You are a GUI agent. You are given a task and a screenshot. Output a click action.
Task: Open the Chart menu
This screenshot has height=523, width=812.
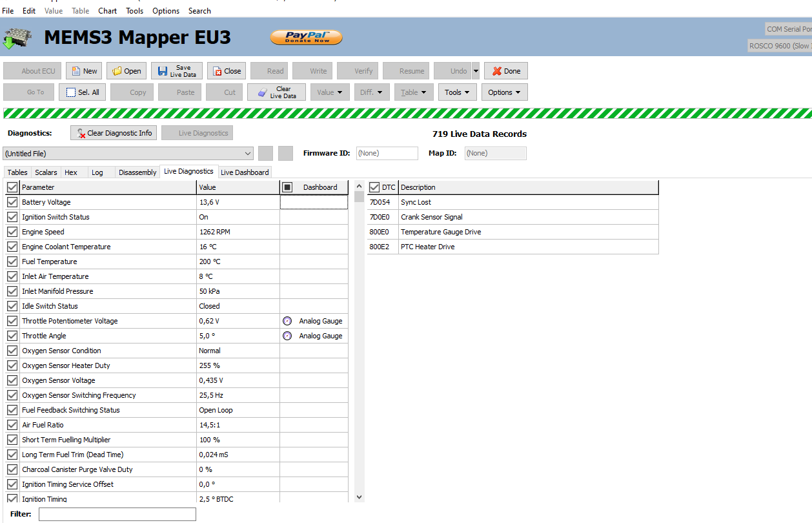(107, 11)
